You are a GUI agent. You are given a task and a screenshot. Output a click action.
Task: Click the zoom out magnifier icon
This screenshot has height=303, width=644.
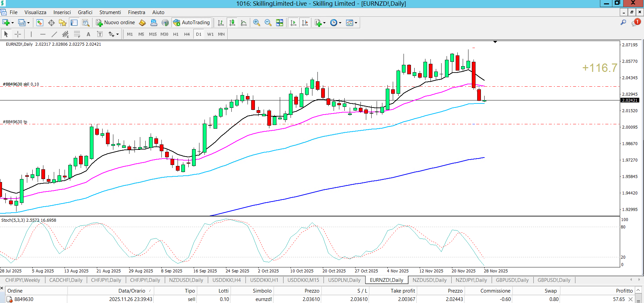tap(268, 23)
